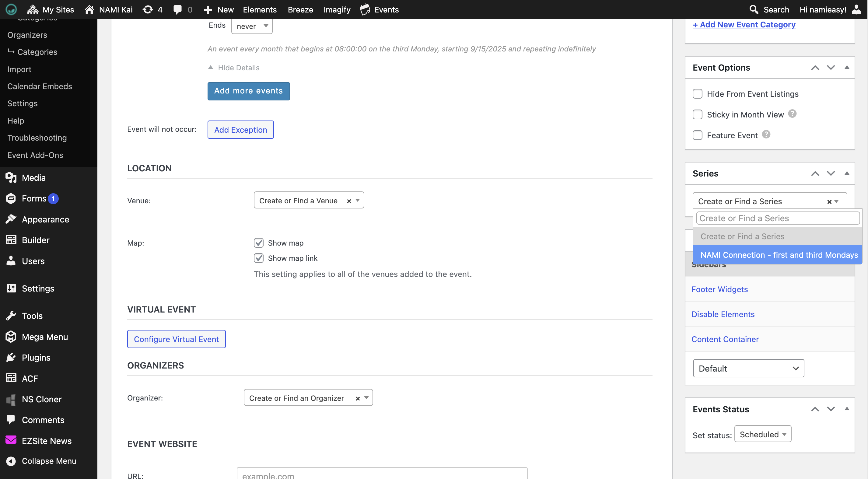Click the Collapse Menu arrow icon
The image size is (868, 479).
[x=11, y=461]
